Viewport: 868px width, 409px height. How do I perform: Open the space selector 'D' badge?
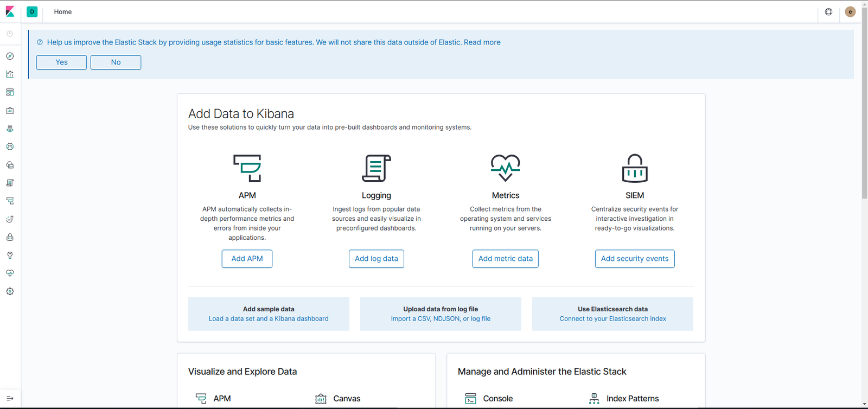click(x=32, y=12)
